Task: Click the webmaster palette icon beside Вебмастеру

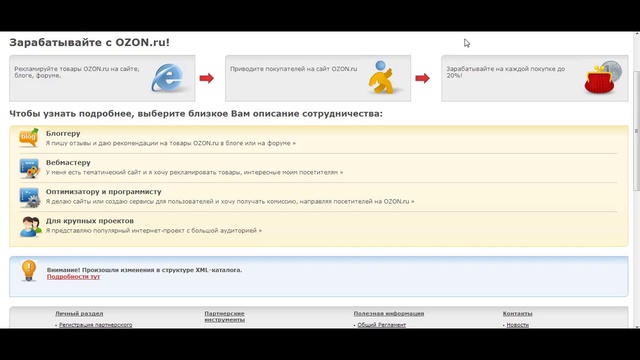Action: click(29, 168)
